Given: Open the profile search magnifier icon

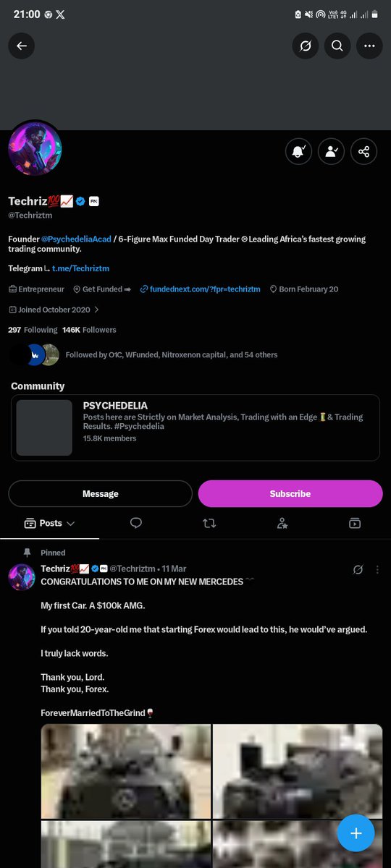Looking at the screenshot, I should (337, 46).
